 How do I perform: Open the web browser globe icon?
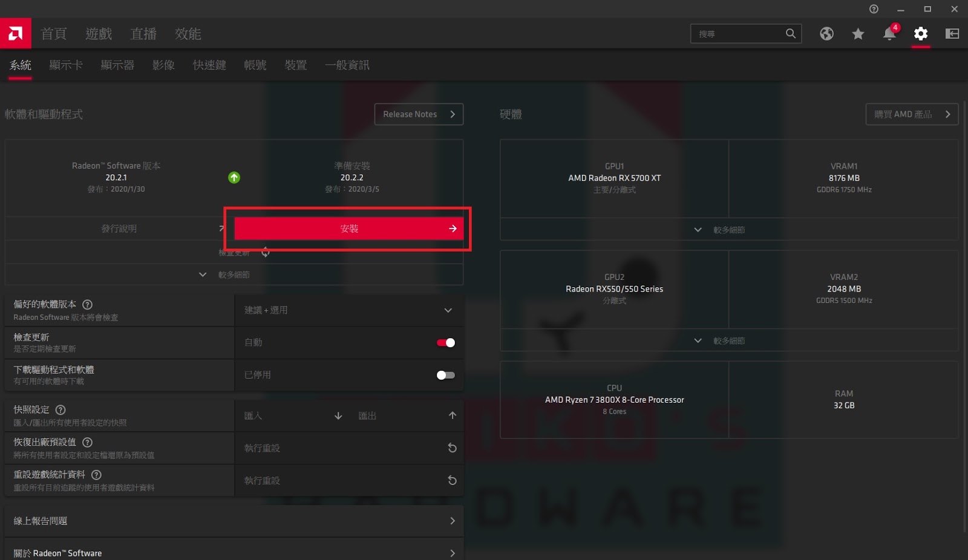coord(826,34)
